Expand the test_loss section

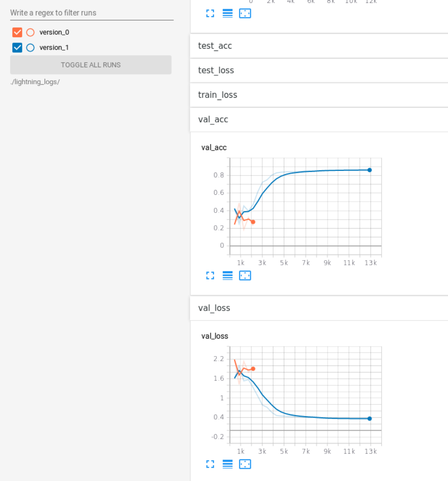(x=319, y=70)
